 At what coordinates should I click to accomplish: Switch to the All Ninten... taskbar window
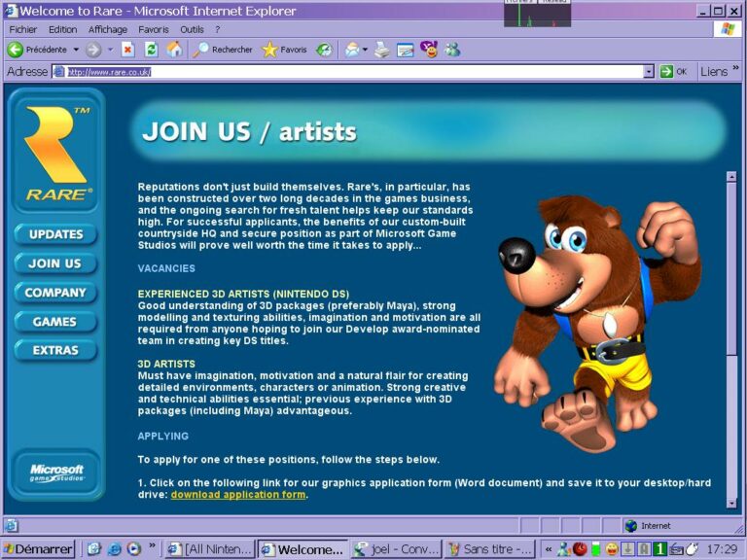point(210,549)
